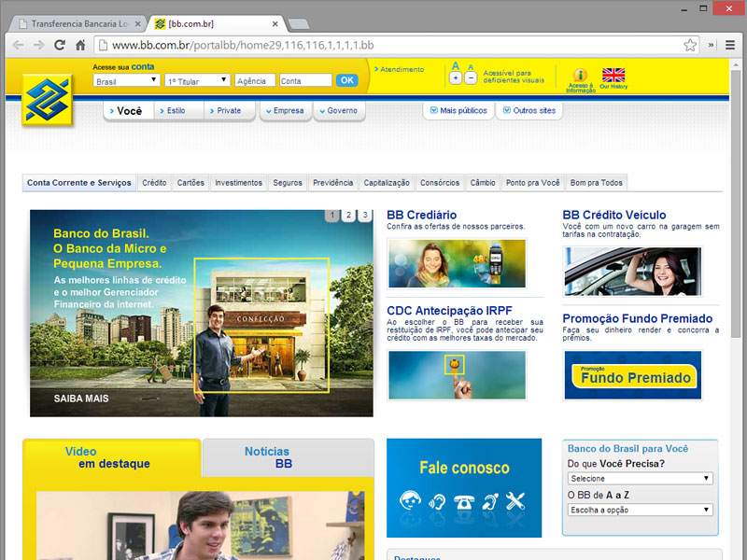Screen dimensions: 747x560
Task: Click the OK login button
Action: (346, 80)
